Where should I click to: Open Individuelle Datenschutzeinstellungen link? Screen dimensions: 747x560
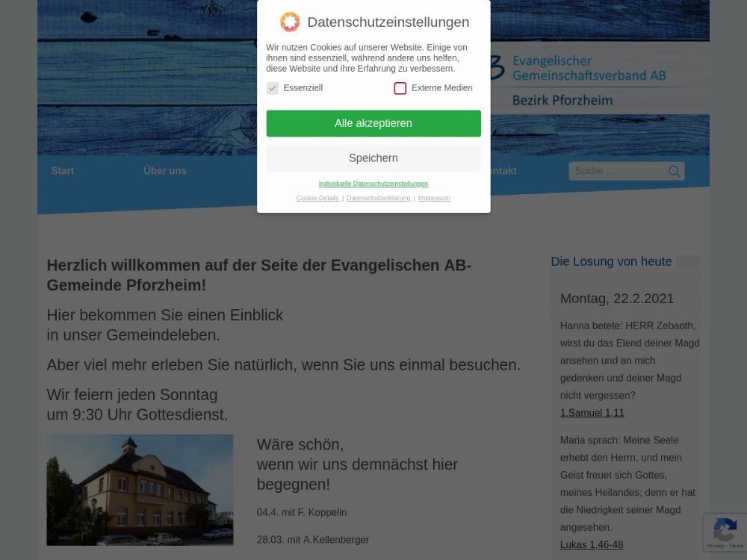point(373,184)
